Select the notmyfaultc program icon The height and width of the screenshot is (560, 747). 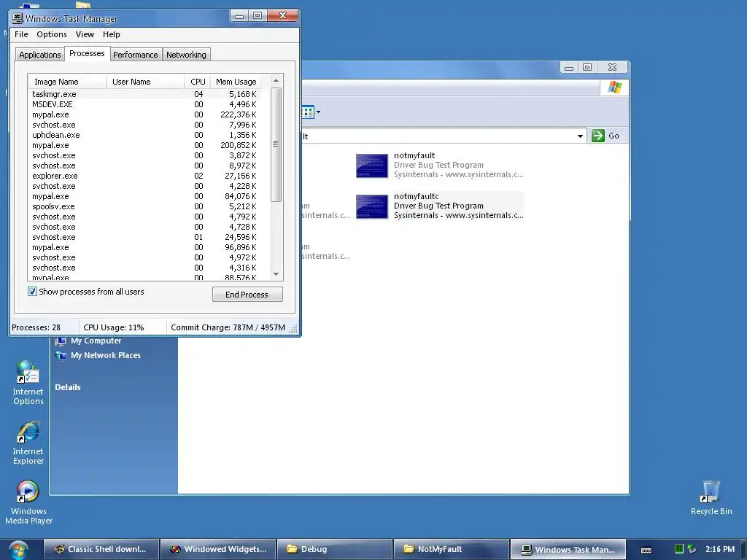tap(371, 206)
